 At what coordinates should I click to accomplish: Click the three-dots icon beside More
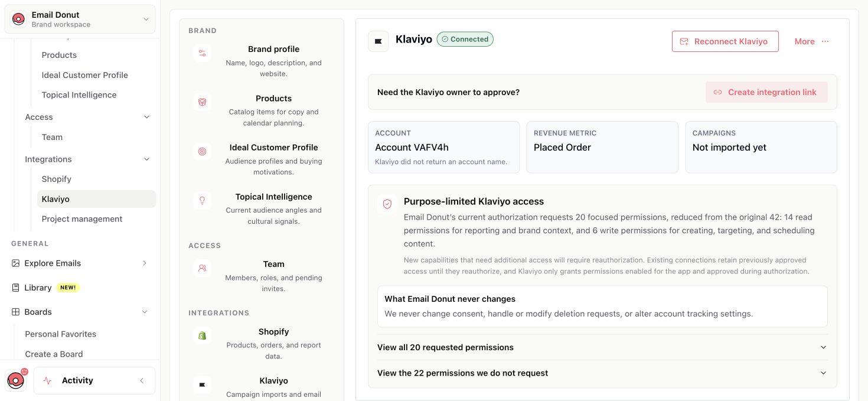pos(825,41)
